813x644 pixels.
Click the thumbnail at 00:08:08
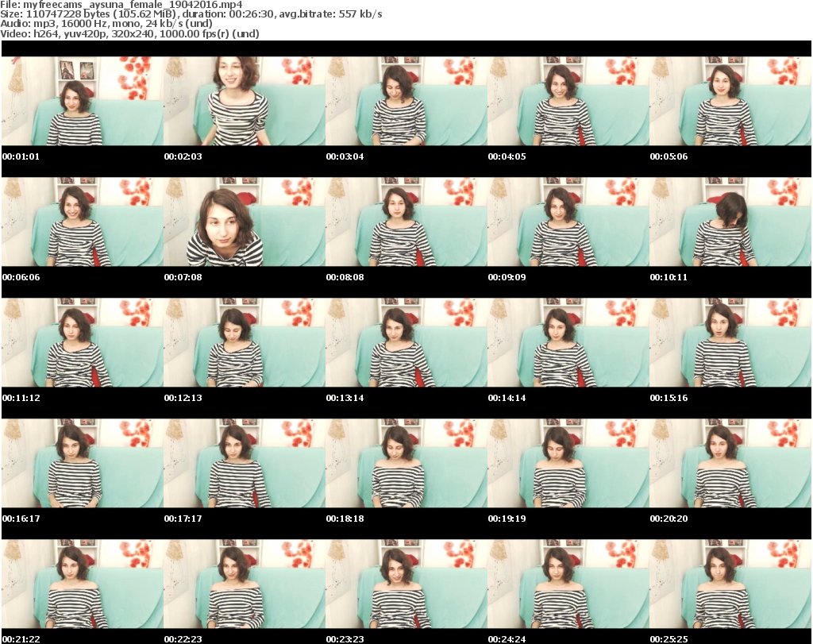pos(406,222)
